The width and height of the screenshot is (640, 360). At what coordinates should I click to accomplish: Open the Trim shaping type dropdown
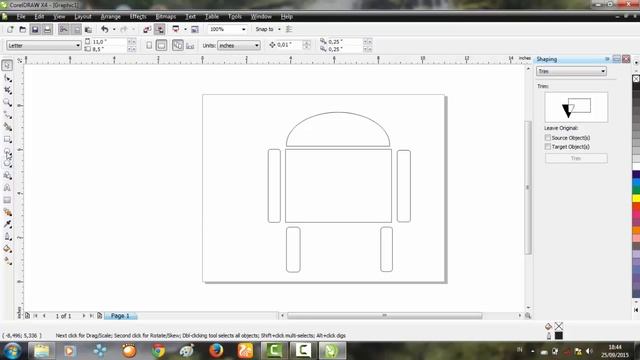pyautogui.click(x=571, y=71)
